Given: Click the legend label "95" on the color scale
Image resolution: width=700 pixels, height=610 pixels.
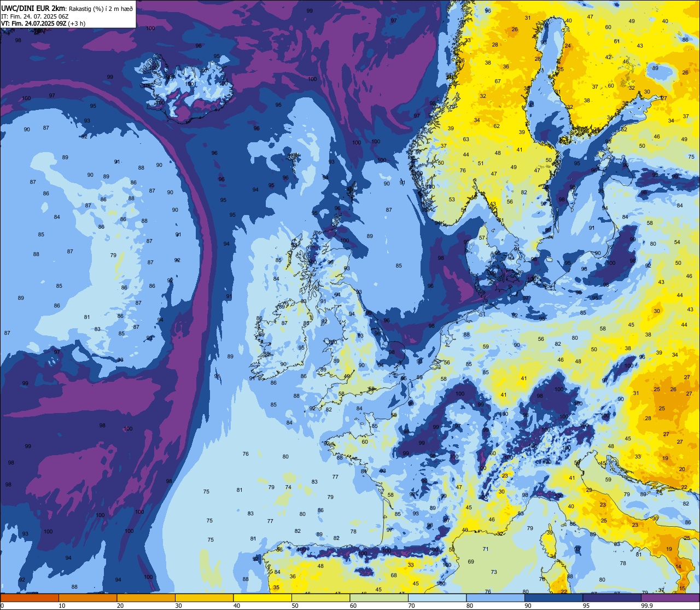Looking at the screenshot, I should pos(586,606).
